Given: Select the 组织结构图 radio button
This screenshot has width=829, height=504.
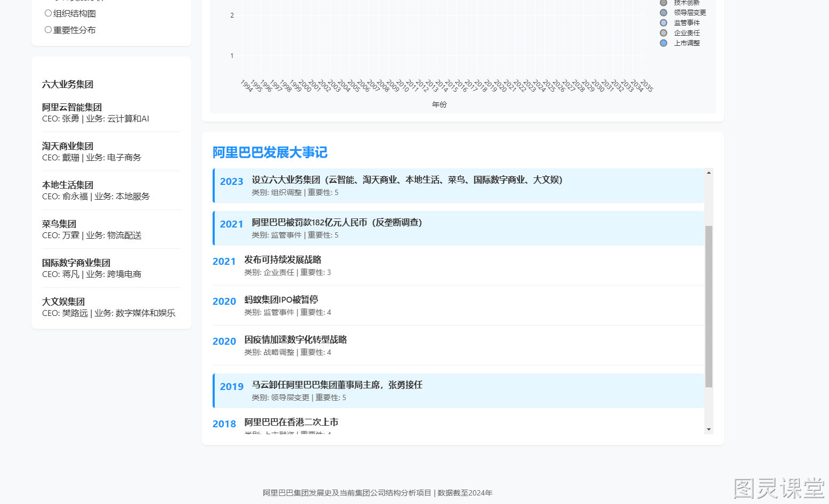Looking at the screenshot, I should (48, 13).
